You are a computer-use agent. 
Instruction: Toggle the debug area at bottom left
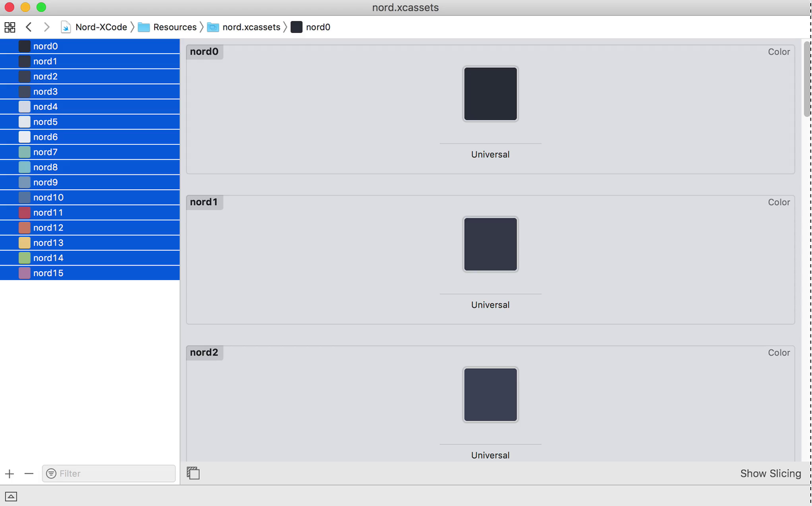pyautogui.click(x=11, y=496)
